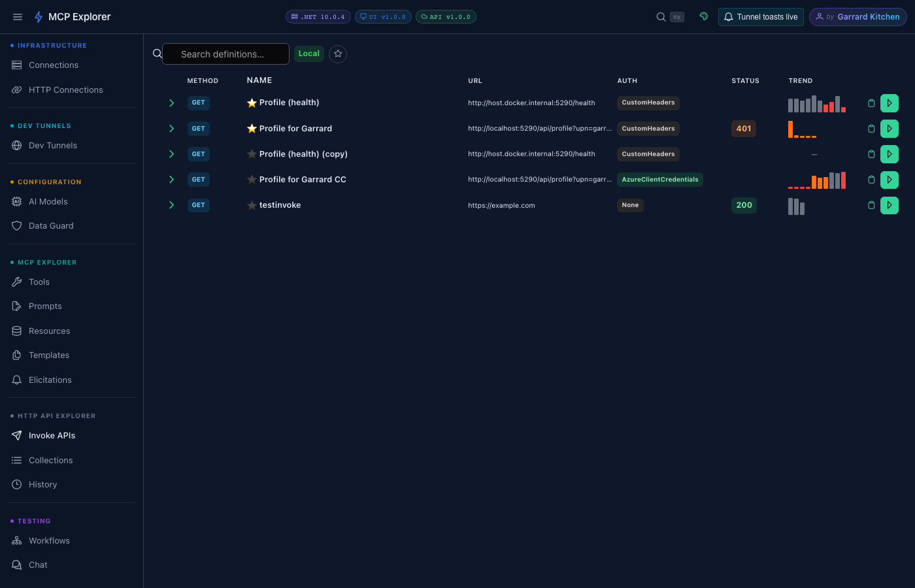Viewport: 915px width, 588px height.
Task: Click the ⌘K shortcut badge
Action: [677, 17]
